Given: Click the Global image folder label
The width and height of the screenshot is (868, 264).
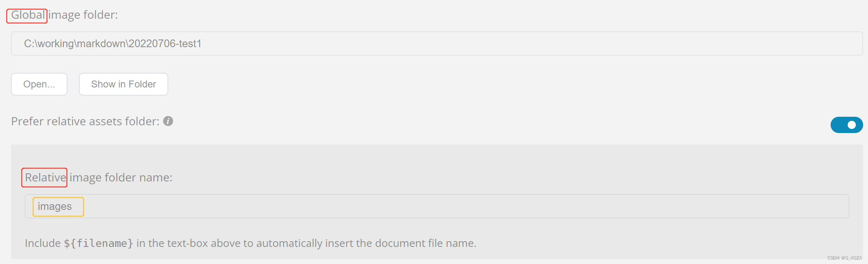Looking at the screenshot, I should tap(64, 15).
